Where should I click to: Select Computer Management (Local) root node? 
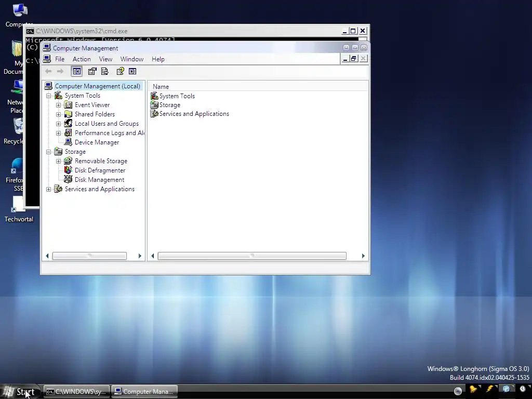coord(97,86)
